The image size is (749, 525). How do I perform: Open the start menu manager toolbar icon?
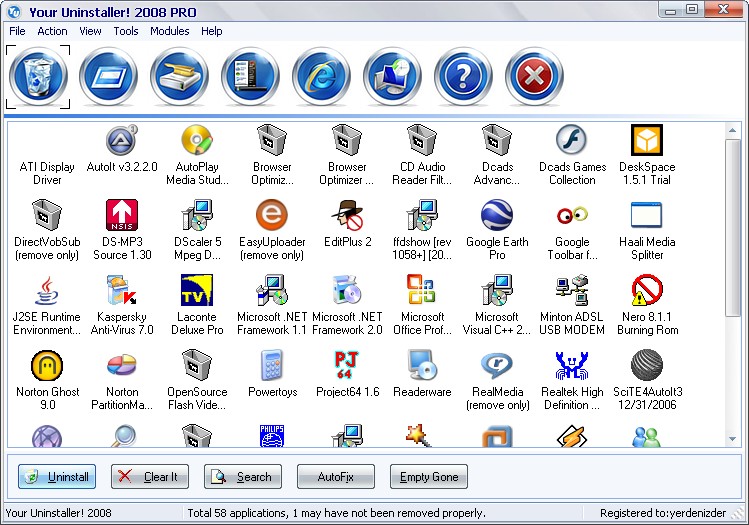tap(251, 76)
